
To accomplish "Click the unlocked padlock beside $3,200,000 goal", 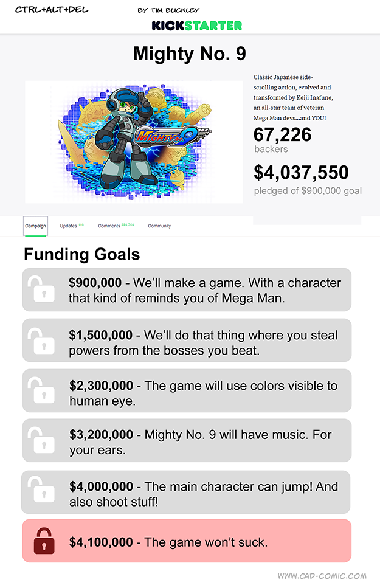I will [x=40, y=441].
